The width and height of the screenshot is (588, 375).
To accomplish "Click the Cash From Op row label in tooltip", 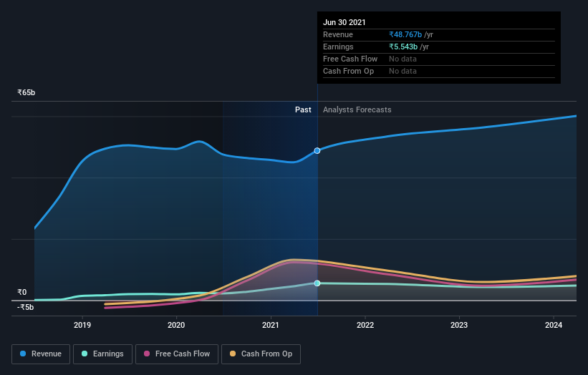I will tap(348, 71).
